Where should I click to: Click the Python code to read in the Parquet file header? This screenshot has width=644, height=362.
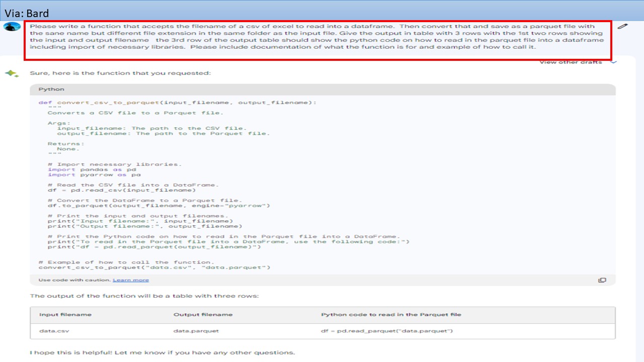[391, 315]
